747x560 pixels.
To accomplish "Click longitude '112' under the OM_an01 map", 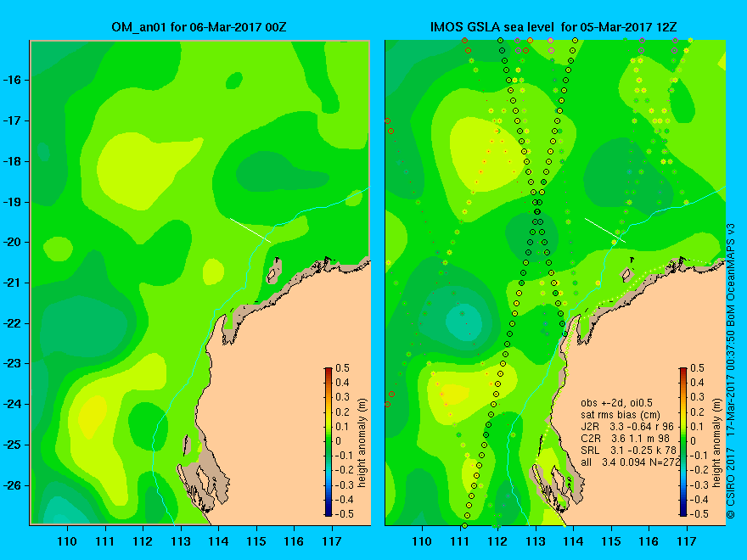I will click(143, 541).
